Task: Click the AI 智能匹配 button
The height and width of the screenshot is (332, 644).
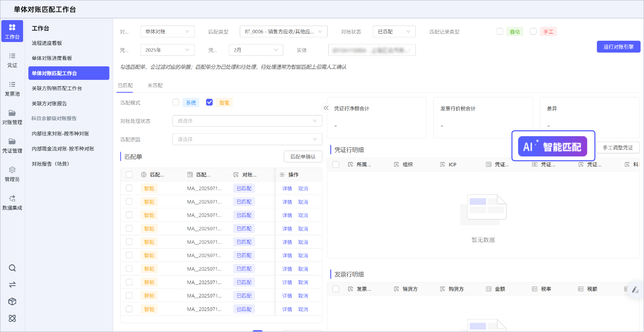Action: 552,146
